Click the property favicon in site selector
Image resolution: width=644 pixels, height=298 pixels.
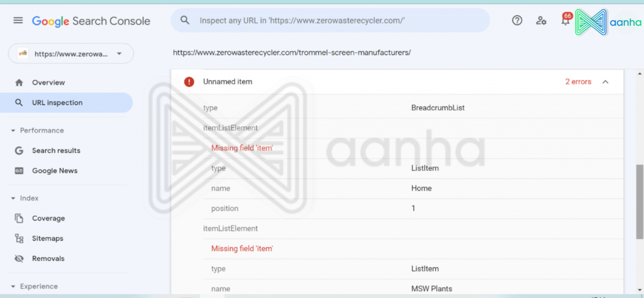click(x=23, y=53)
